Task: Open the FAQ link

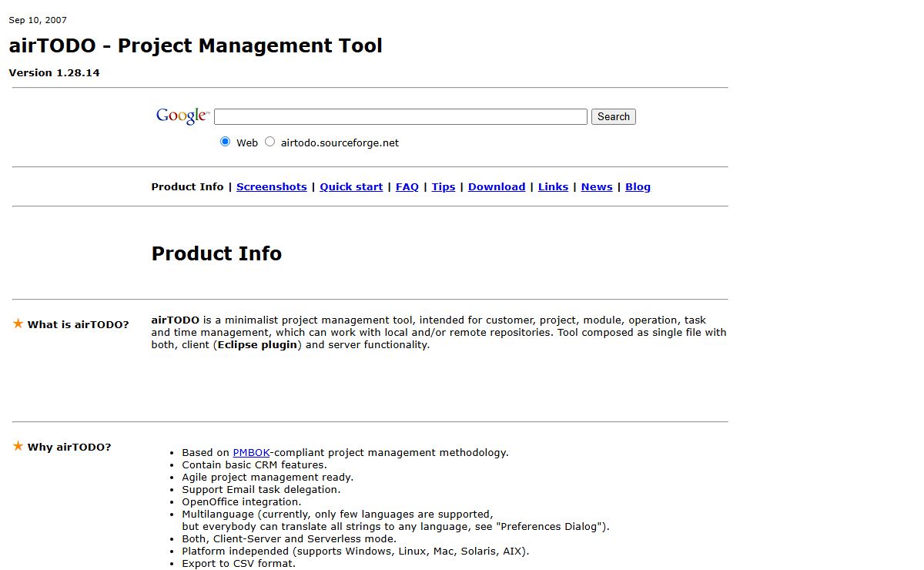Action: click(x=407, y=186)
